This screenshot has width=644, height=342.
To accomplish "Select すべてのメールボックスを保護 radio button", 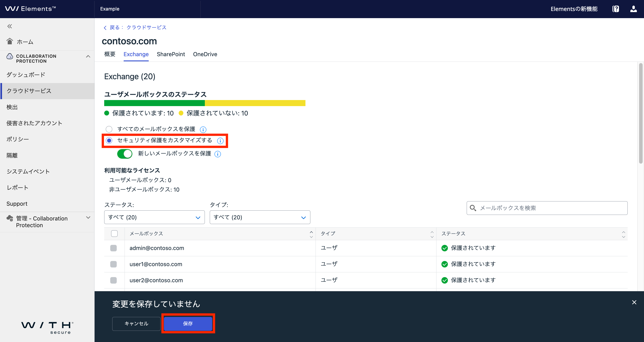I will point(109,129).
